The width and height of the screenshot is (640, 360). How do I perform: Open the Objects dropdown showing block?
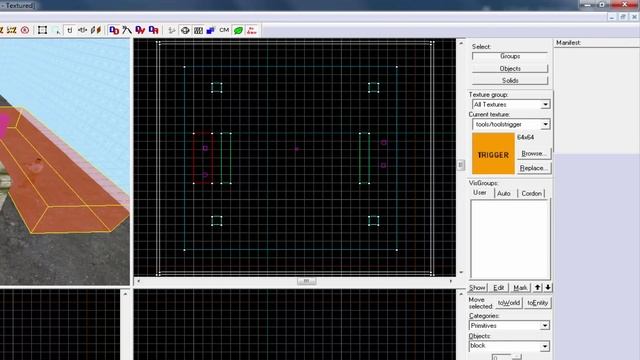509,346
